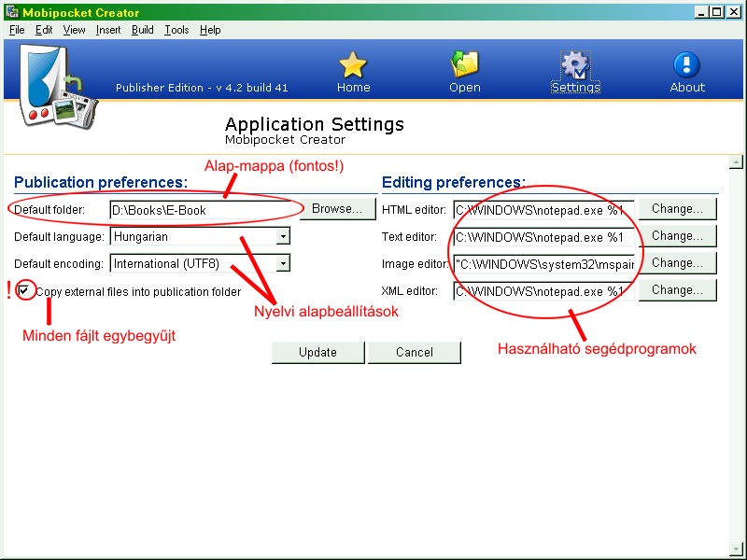Click the Home star icon
The image size is (747, 560).
click(x=353, y=64)
